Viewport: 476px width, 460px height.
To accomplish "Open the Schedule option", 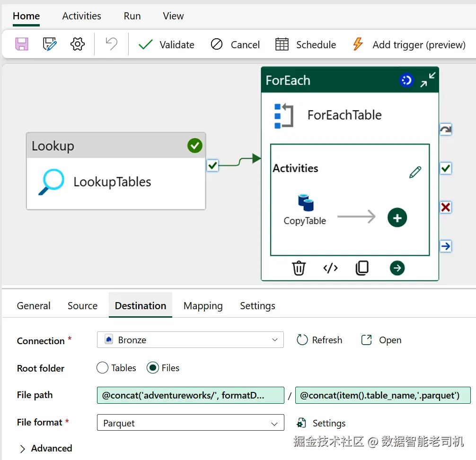I will coord(306,44).
